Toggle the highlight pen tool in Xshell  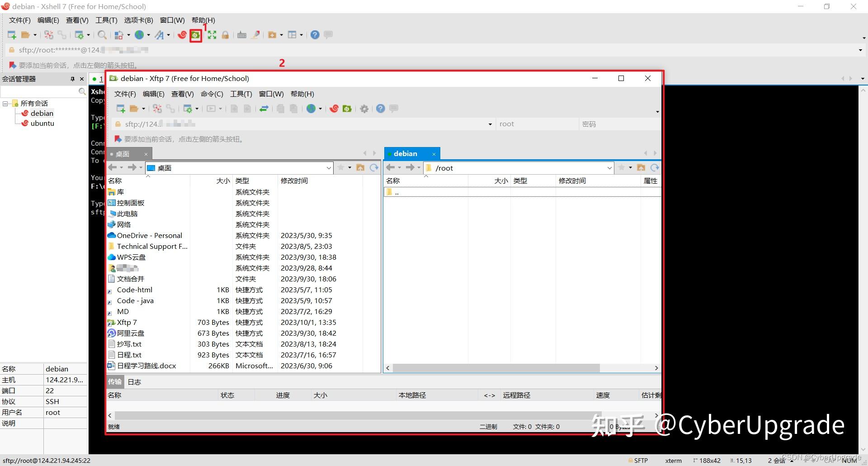[255, 35]
